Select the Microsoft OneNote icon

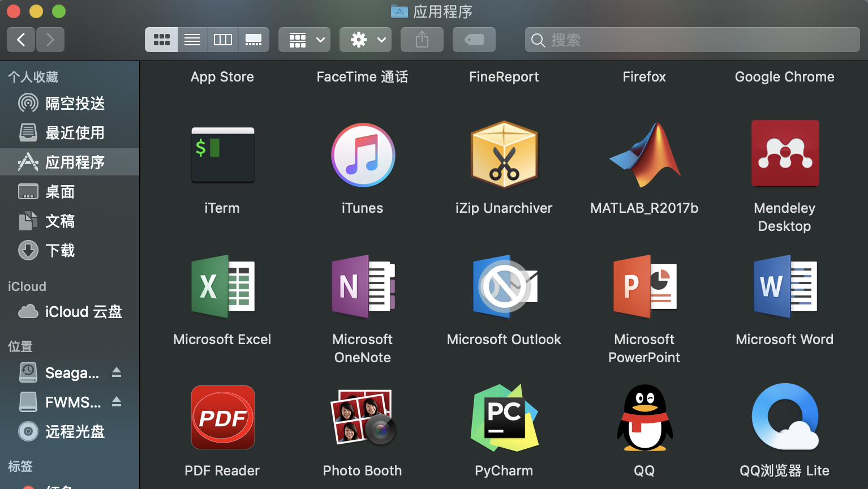363,286
